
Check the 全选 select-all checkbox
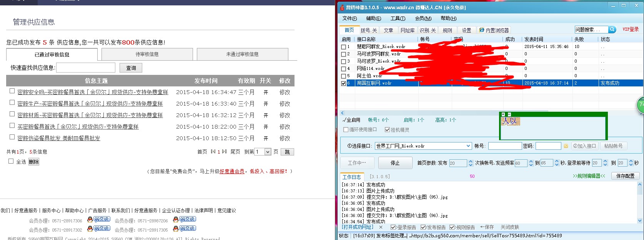pyautogui.click(x=11, y=161)
